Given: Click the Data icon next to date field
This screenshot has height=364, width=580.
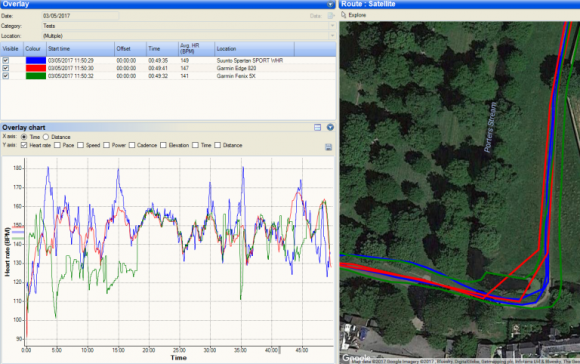Looking at the screenshot, I should pyautogui.click(x=331, y=16).
